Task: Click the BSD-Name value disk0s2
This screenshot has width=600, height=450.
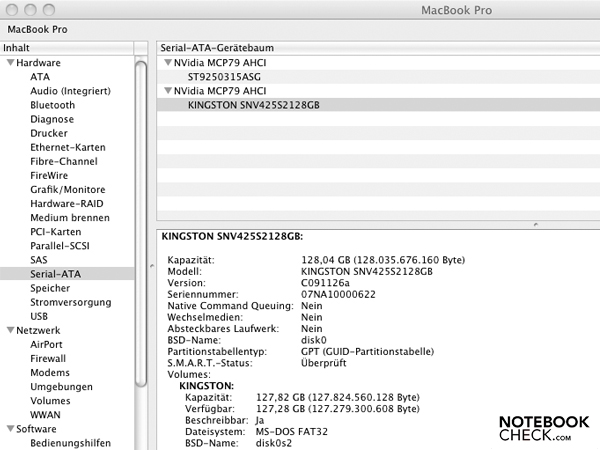Action: click(274, 443)
